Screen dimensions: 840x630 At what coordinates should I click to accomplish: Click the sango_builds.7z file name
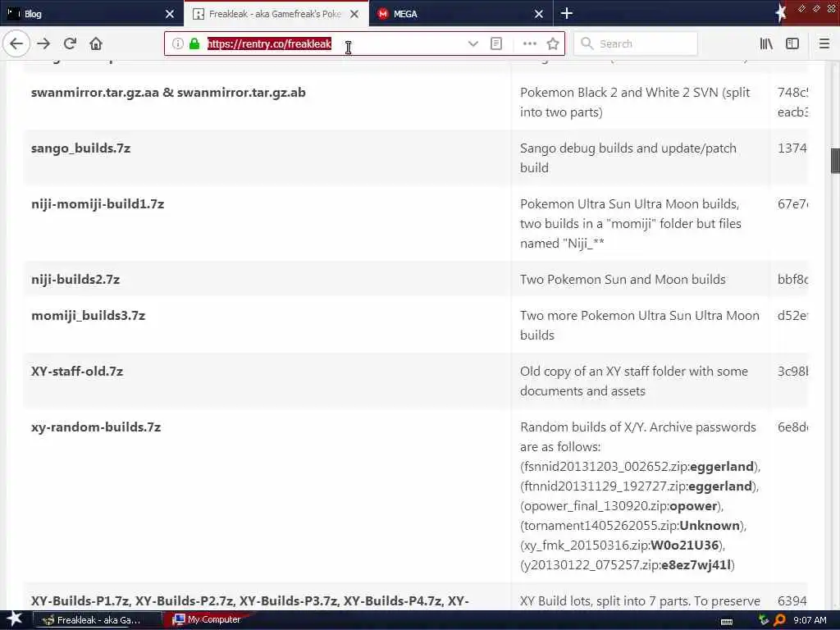tap(81, 148)
